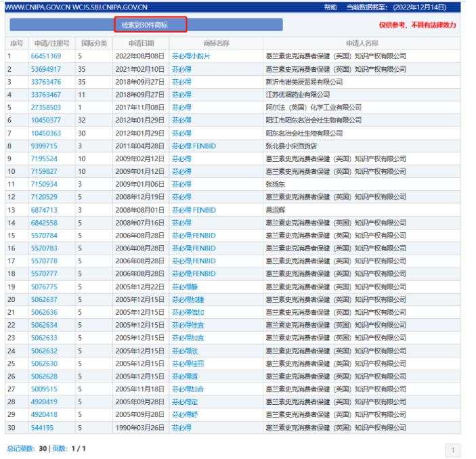
Task: Select applicant 张北县小宋百货店
Action: click(291, 146)
